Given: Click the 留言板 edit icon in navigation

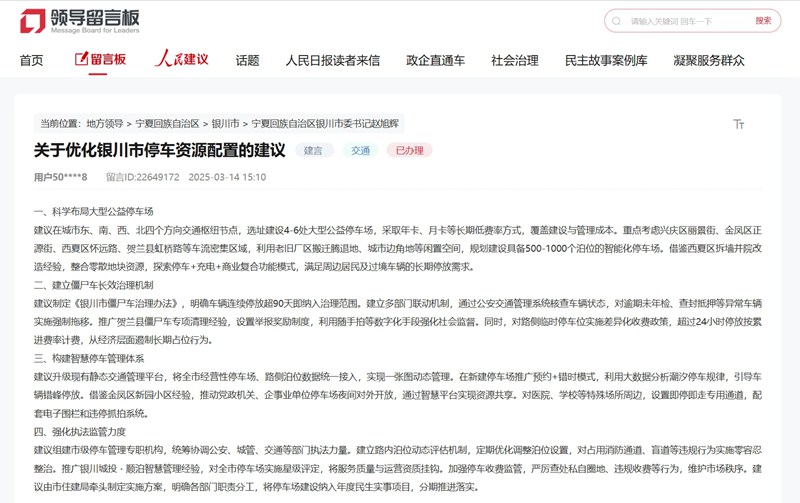Looking at the screenshot, I should (x=82, y=59).
